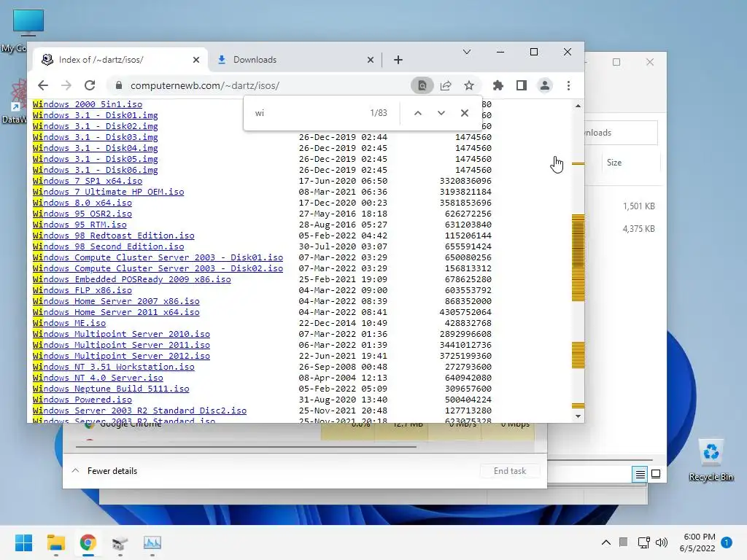
Task: Open the Chrome extensions puzzle icon
Action: click(498, 86)
